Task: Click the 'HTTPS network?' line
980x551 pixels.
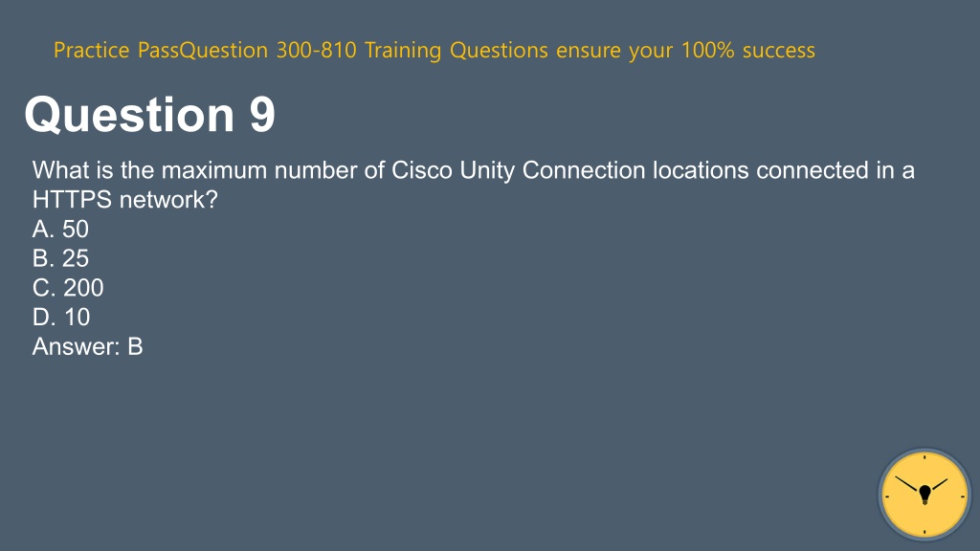Action: [x=125, y=200]
